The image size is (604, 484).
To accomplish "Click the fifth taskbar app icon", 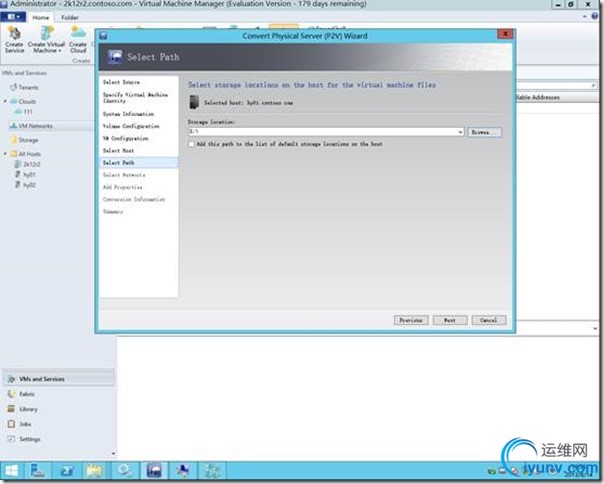I will pos(125,471).
